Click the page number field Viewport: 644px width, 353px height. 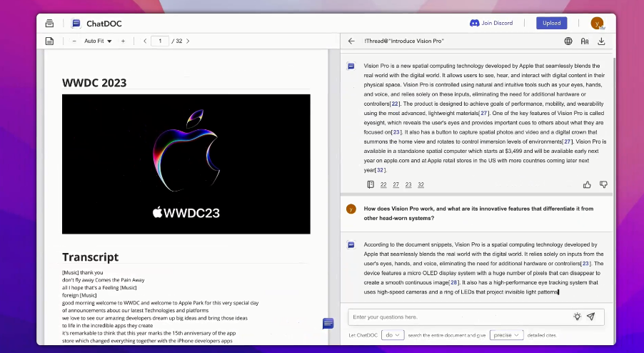pyautogui.click(x=160, y=41)
